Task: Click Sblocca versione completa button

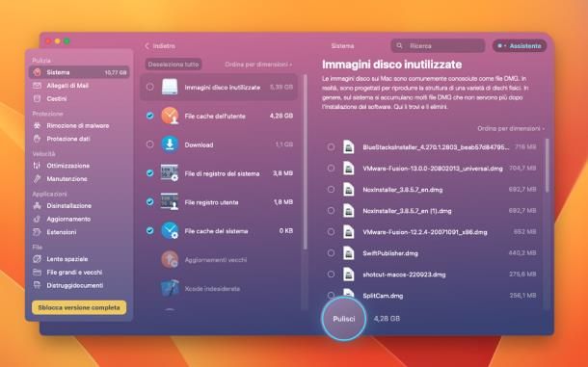Action: (x=79, y=307)
